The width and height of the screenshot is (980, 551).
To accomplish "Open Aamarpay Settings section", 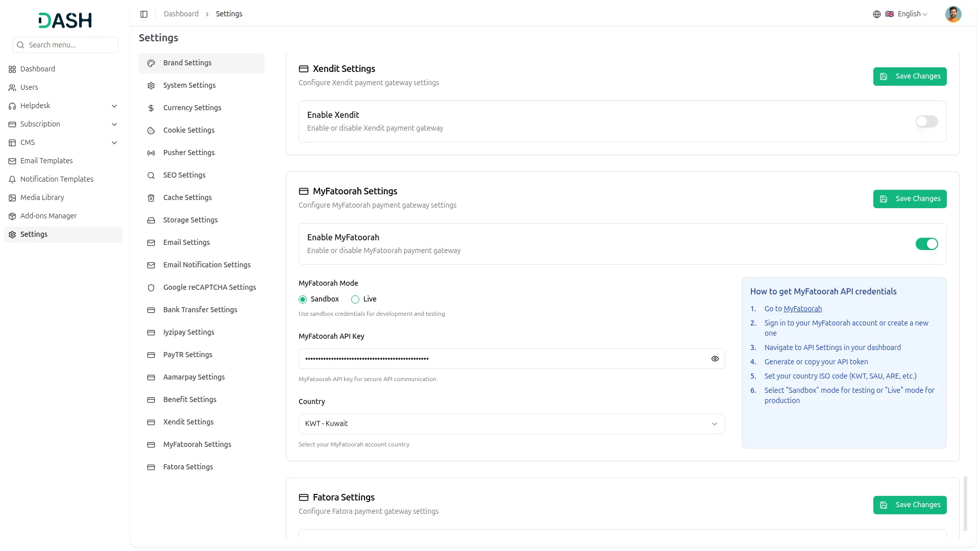I will tap(201, 378).
